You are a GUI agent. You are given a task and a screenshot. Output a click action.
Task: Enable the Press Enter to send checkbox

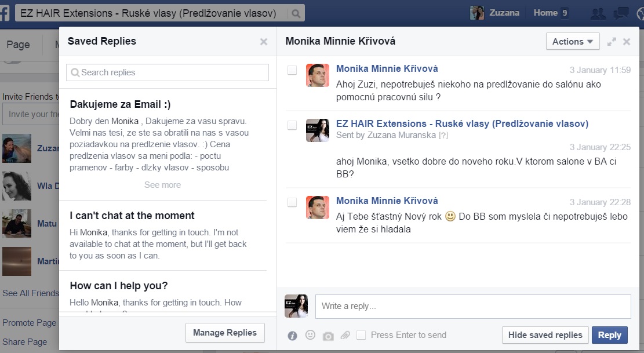[x=361, y=335]
